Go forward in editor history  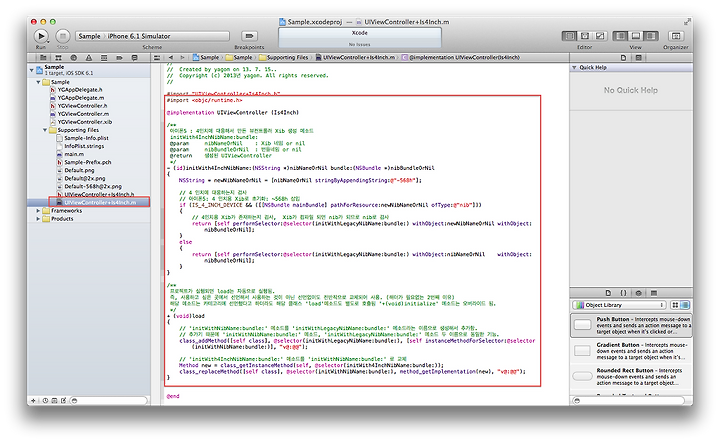point(182,58)
